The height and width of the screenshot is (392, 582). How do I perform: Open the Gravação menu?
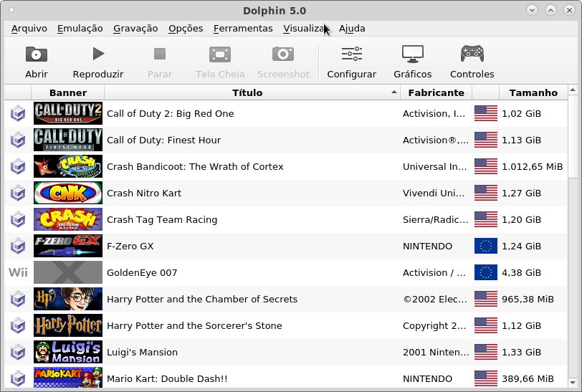135,29
